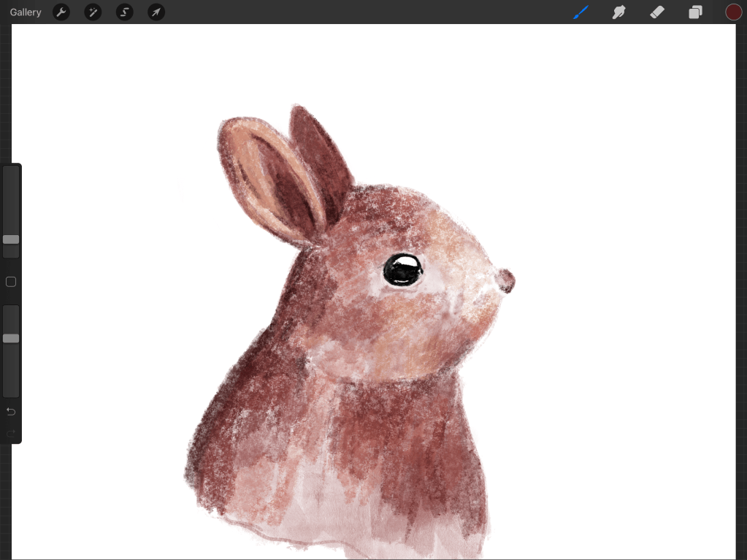This screenshot has width=747, height=560.
Task: Tap the square Modify button in sidebar
Action: [x=11, y=282]
